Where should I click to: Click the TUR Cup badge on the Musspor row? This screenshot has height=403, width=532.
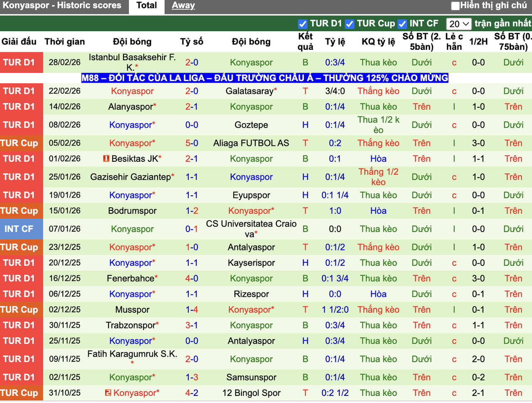[21, 309]
